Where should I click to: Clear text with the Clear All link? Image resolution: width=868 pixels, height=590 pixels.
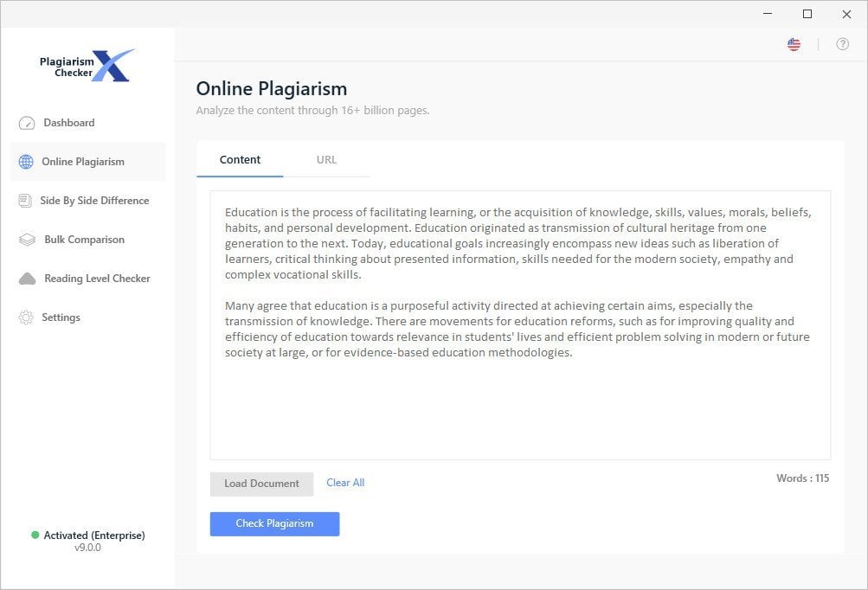(x=345, y=483)
